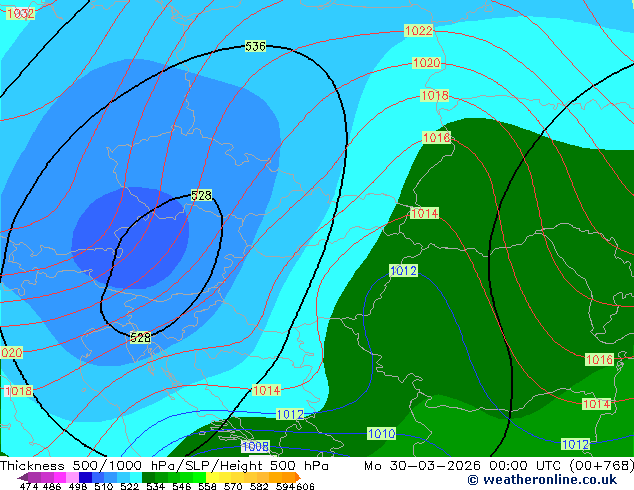Click the yellow legend swatch near 570
The image size is (634, 490).
[225, 477]
